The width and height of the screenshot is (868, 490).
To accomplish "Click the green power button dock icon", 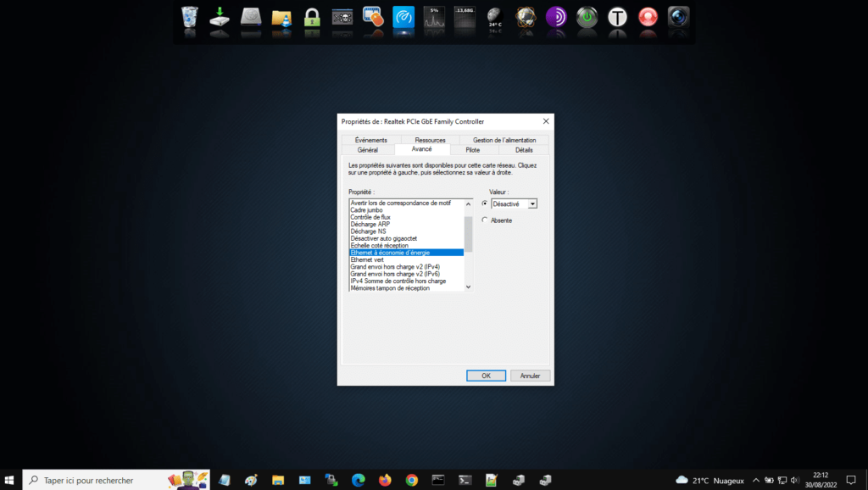I will click(587, 18).
